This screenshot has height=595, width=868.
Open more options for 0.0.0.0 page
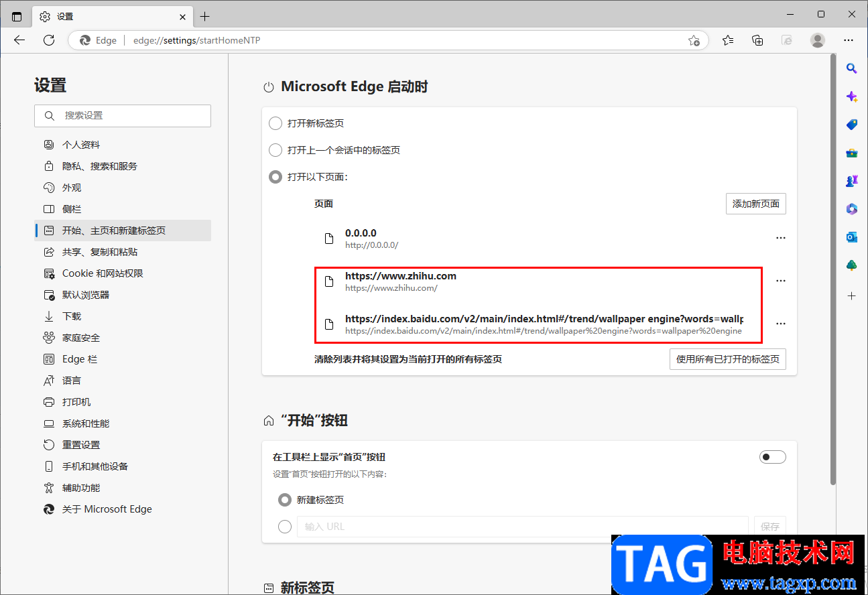780,238
